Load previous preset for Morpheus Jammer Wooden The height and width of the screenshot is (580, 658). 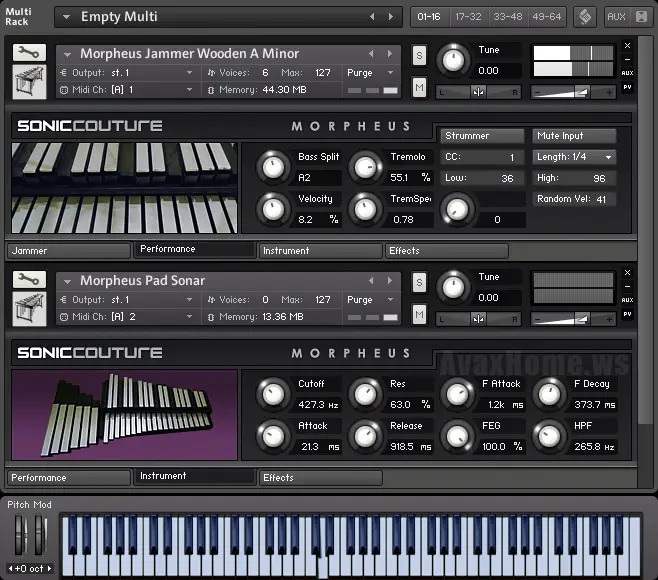click(x=371, y=54)
